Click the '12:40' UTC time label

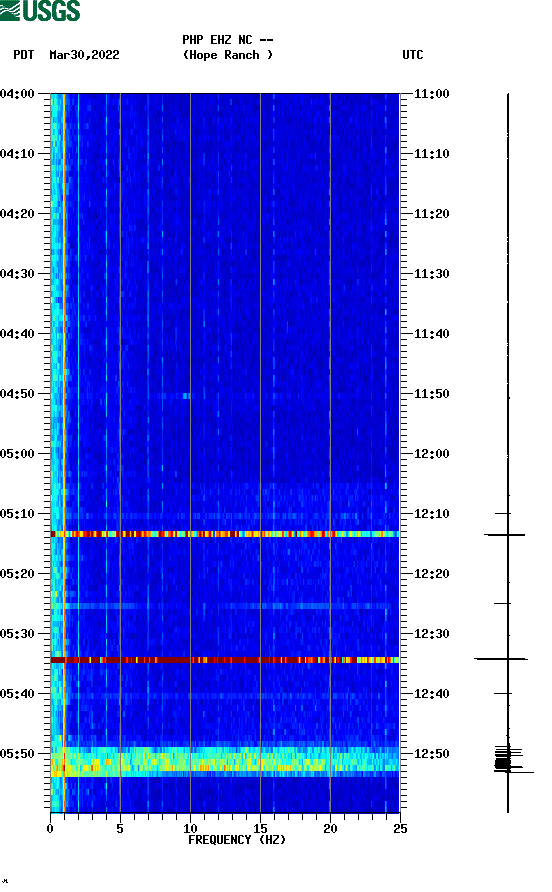point(431,694)
